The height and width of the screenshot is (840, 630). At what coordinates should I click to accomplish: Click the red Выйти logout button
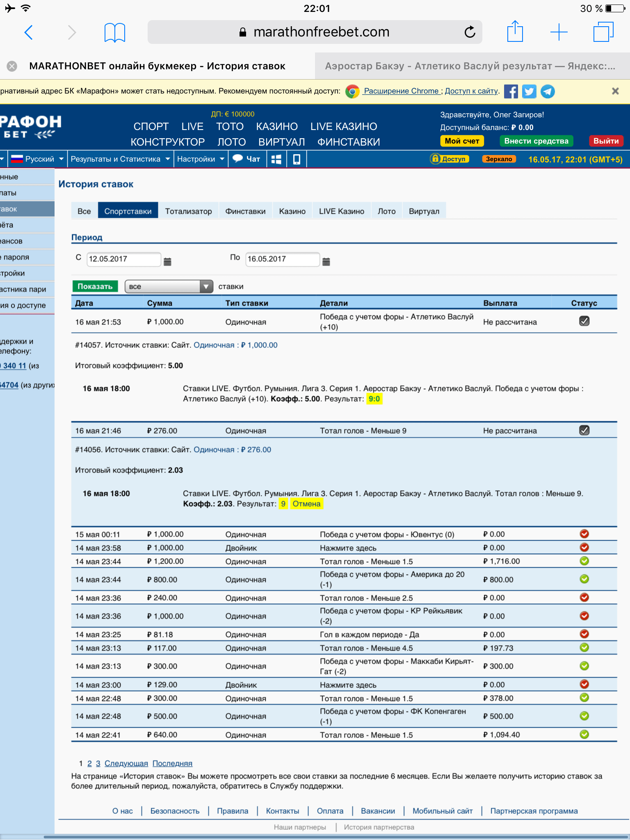pos(606,141)
